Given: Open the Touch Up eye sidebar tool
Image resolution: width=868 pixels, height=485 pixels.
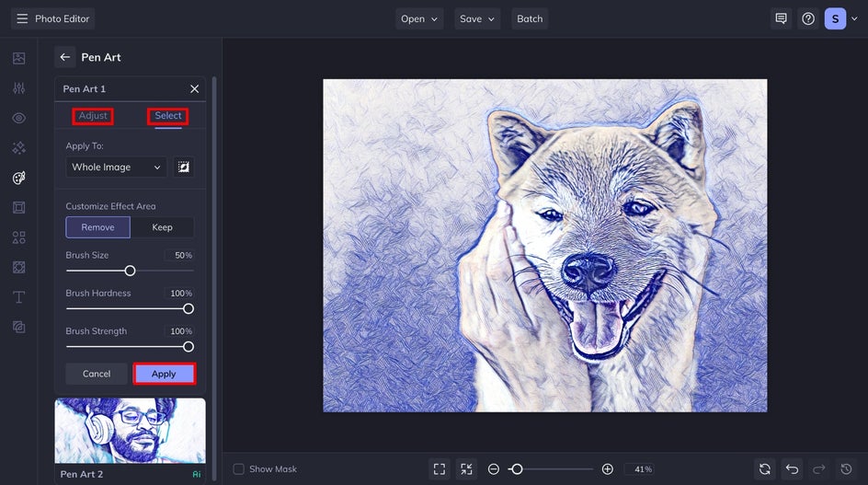Looking at the screenshot, I should 18,118.
